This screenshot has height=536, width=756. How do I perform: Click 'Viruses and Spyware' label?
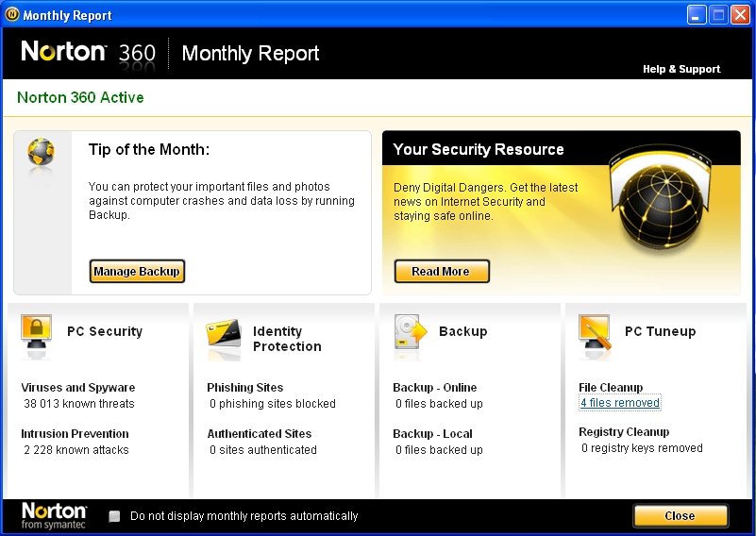[x=78, y=388]
